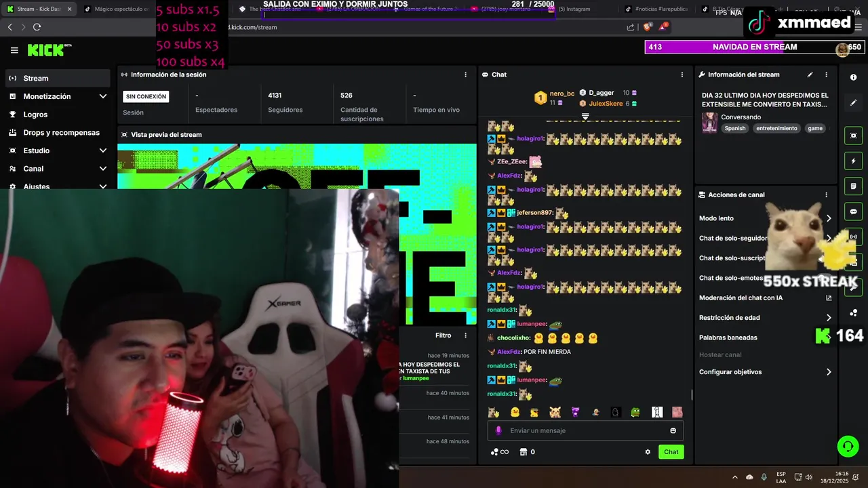Expand the Monetización sidebar section

103,96
